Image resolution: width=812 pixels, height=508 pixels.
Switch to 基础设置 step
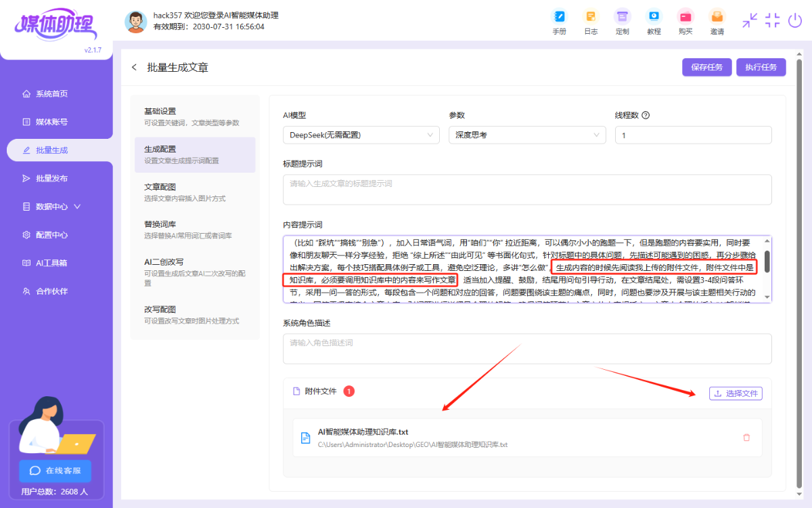(195, 117)
